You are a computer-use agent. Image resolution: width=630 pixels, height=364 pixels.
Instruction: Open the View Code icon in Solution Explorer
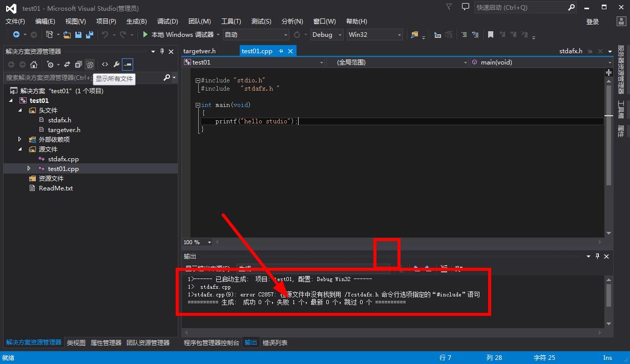click(x=105, y=65)
